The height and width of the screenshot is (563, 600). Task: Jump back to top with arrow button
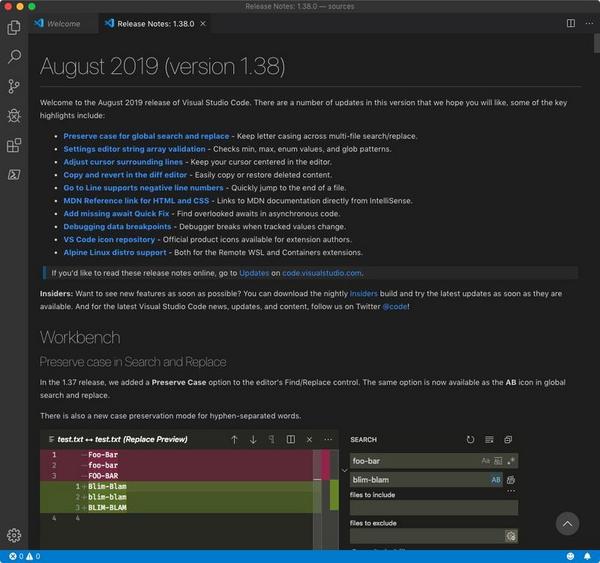(567, 524)
